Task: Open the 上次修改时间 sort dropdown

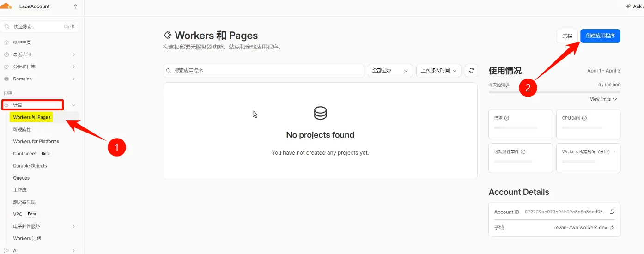Action: coord(438,70)
